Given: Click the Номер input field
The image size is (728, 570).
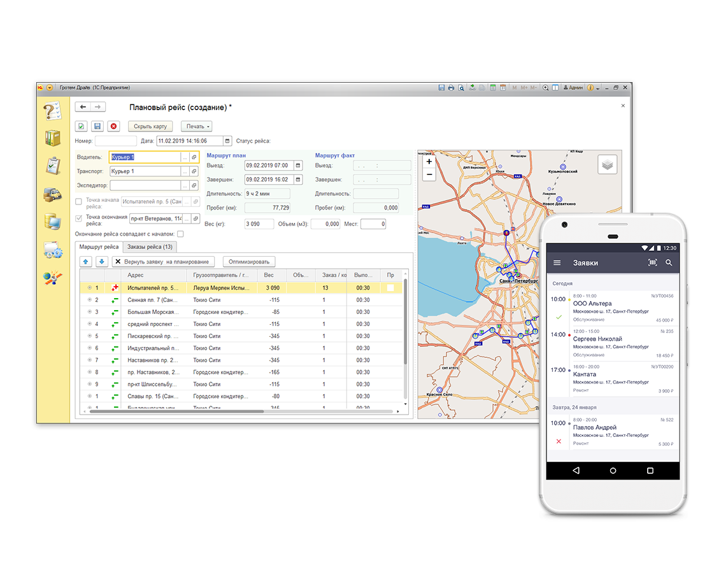Looking at the screenshot, I should (116, 141).
